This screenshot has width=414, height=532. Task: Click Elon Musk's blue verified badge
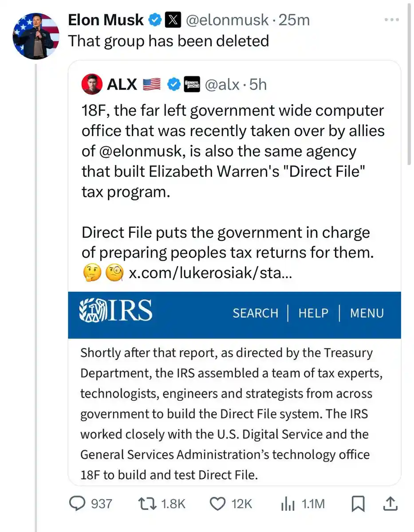point(154,20)
